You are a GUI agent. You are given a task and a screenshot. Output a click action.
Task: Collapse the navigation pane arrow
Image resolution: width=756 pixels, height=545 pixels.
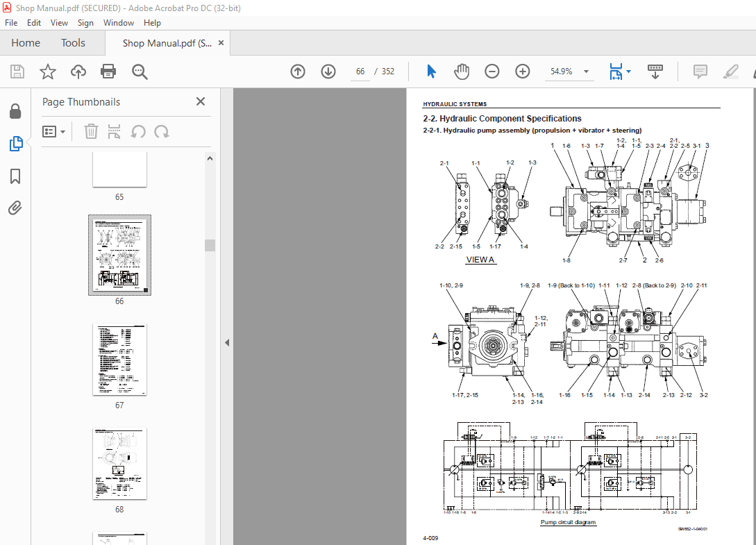pos(227,343)
